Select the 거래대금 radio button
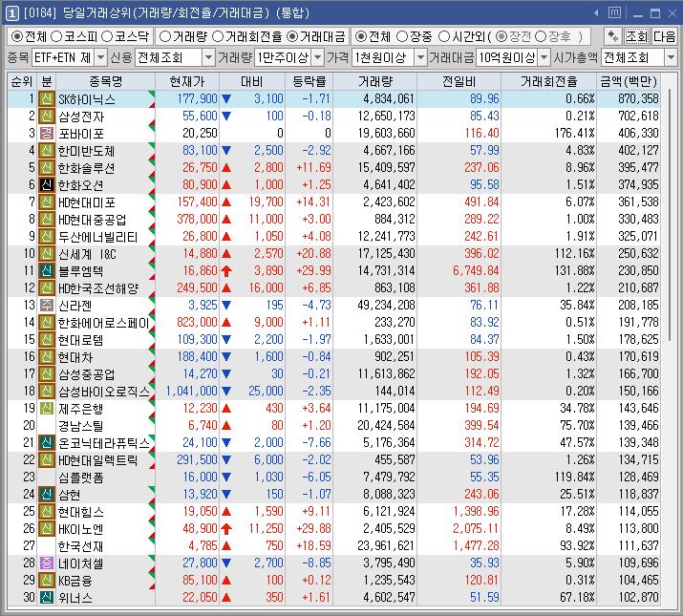Image resolution: width=683 pixels, height=616 pixels. pyautogui.click(x=292, y=36)
